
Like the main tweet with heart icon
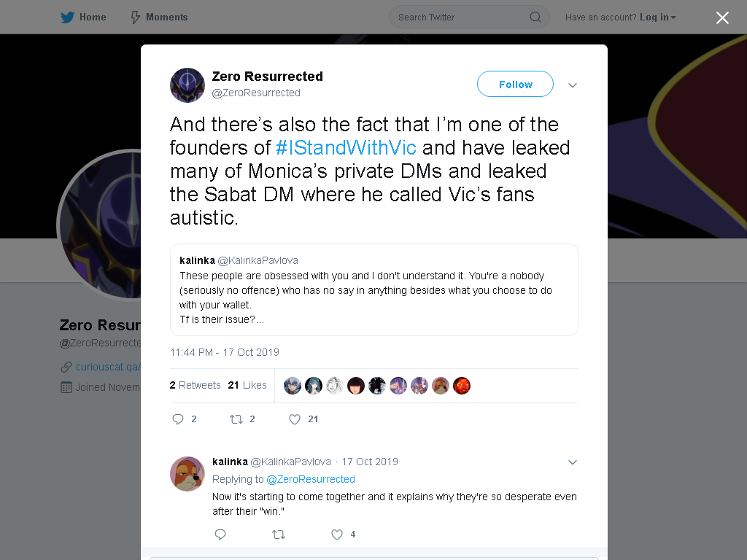(295, 419)
